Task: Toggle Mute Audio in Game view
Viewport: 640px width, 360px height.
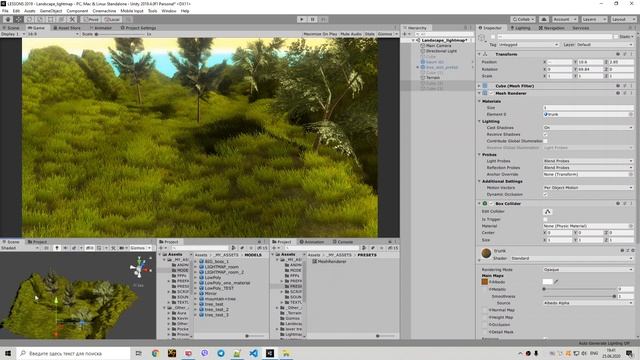Action: coord(351,34)
